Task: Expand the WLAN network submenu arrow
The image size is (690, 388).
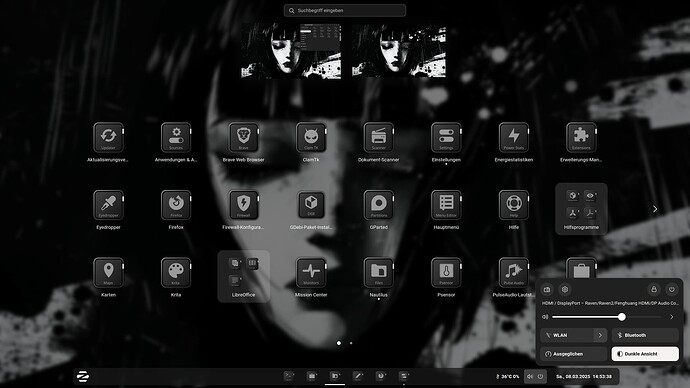Action: pos(600,335)
